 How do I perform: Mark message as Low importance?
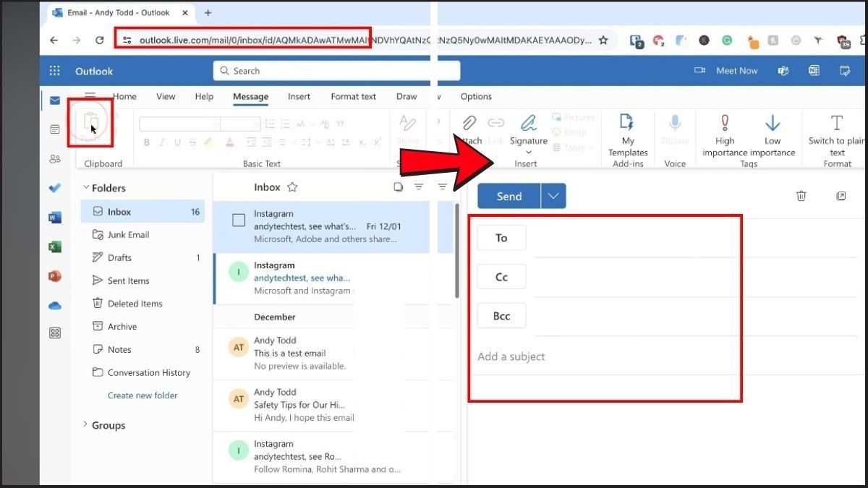pyautogui.click(x=773, y=134)
